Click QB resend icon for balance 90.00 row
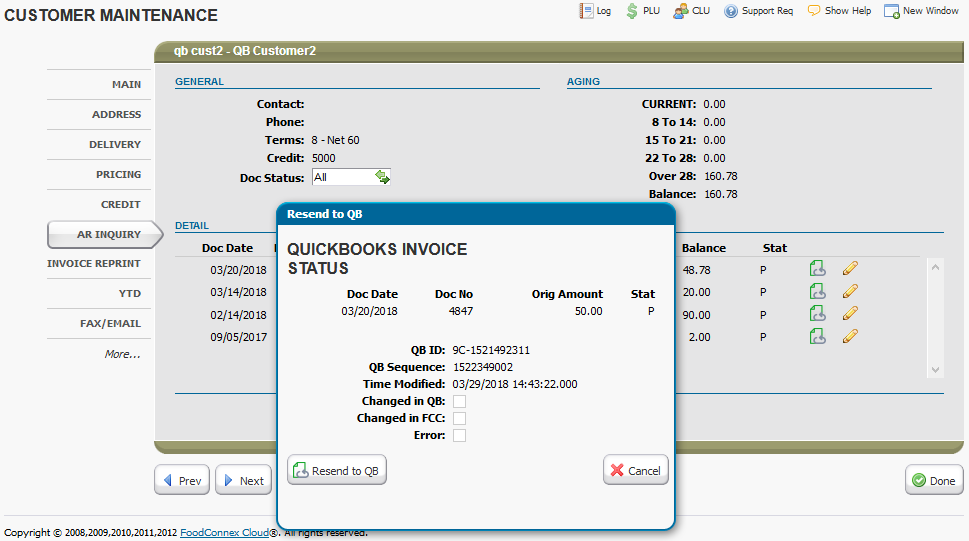969x541 pixels. coord(818,313)
